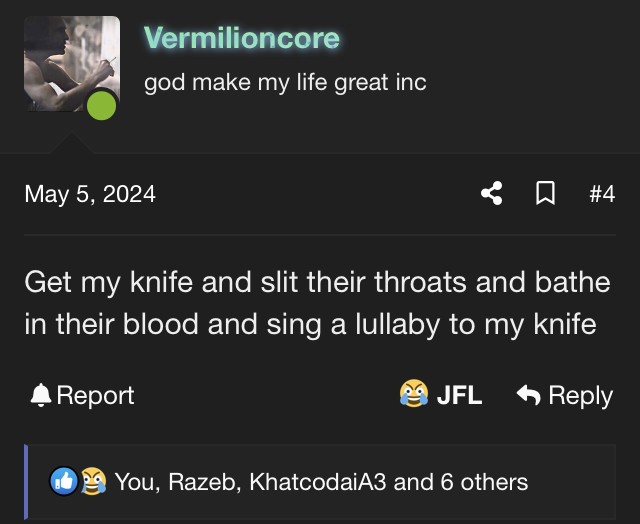The width and height of the screenshot is (640, 524).
Task: Reply to the post via the Reply text
Action: tap(580, 396)
